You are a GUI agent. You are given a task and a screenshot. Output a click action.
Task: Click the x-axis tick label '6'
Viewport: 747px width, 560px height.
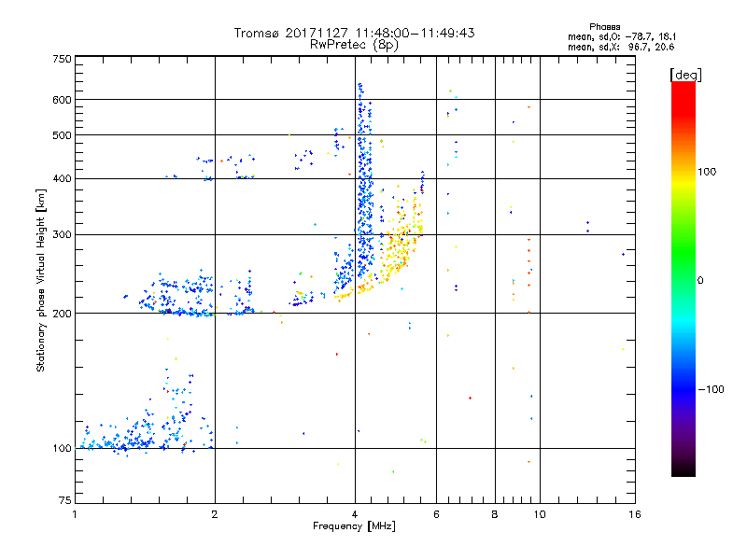(x=436, y=514)
